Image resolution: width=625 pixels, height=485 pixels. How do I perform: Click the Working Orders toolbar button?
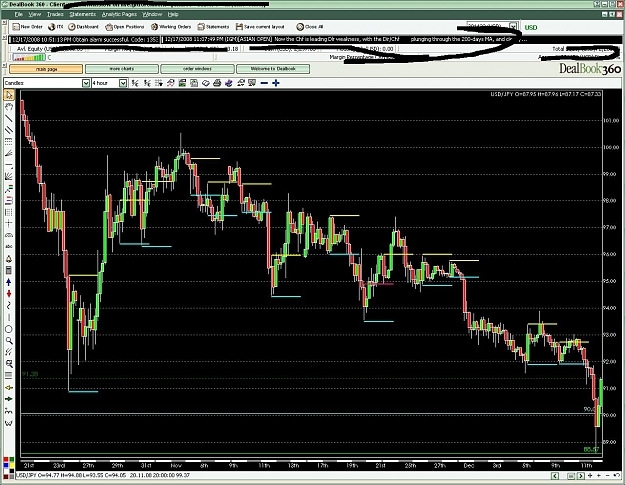point(171,27)
